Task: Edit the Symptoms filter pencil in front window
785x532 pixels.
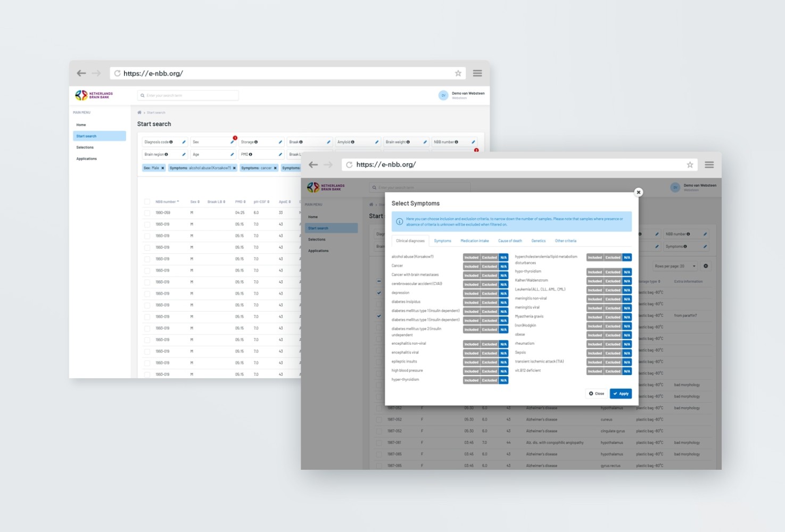Action: [705, 246]
